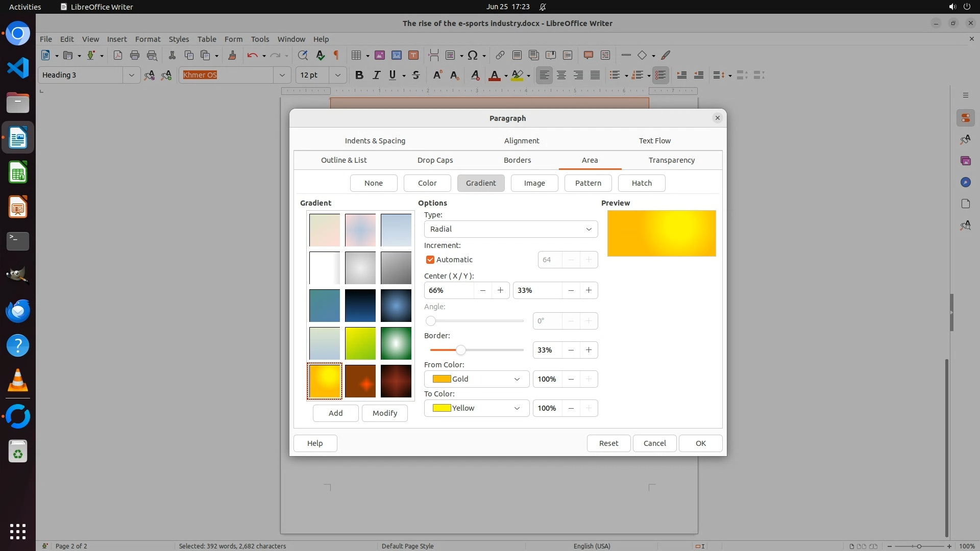Click the Export as PDF icon
This screenshot has width=980, height=551.
tap(118, 55)
